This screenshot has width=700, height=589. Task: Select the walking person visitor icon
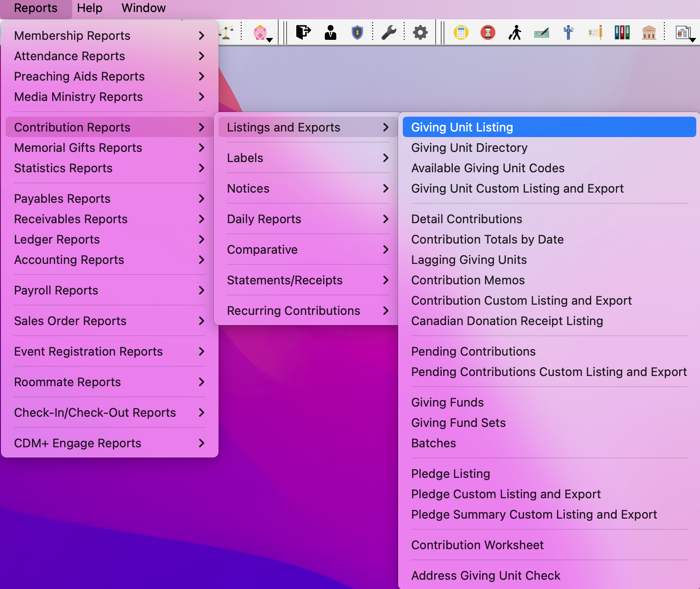(x=514, y=32)
